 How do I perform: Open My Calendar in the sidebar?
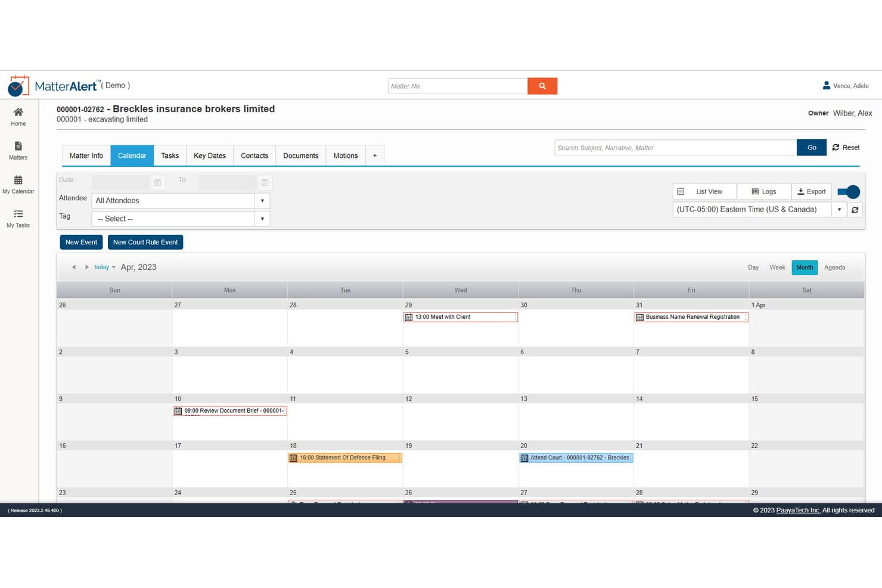[18, 185]
